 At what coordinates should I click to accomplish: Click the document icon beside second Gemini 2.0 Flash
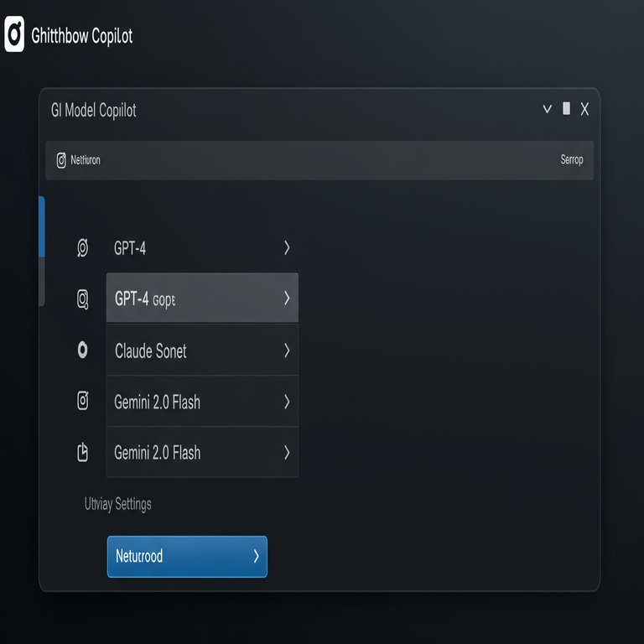pos(82,452)
